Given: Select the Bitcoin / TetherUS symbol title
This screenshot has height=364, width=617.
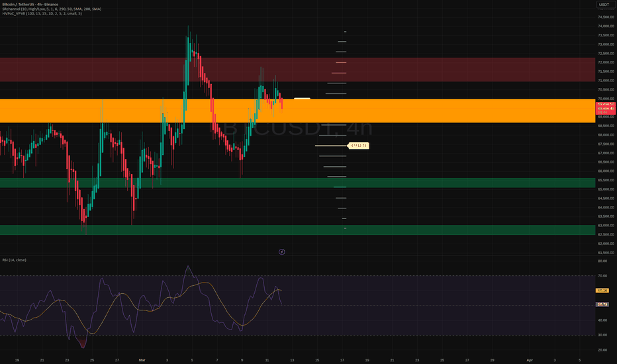Looking at the screenshot, I should [30, 5].
